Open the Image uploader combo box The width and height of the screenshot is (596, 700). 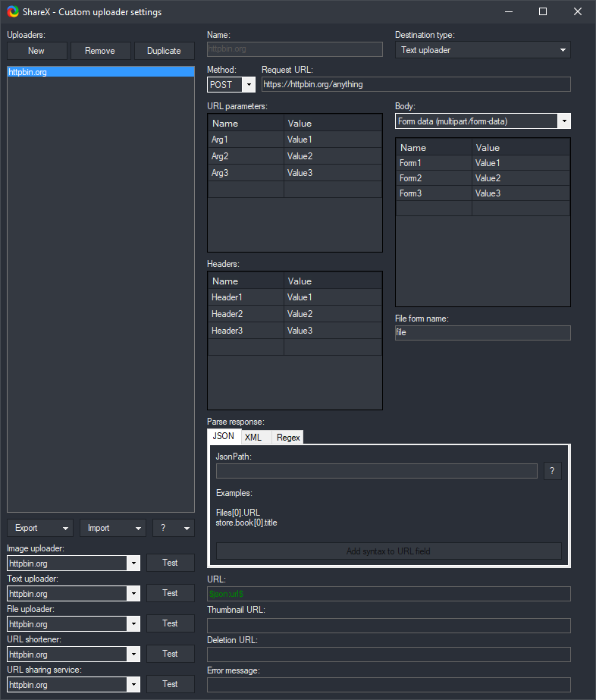(x=74, y=563)
